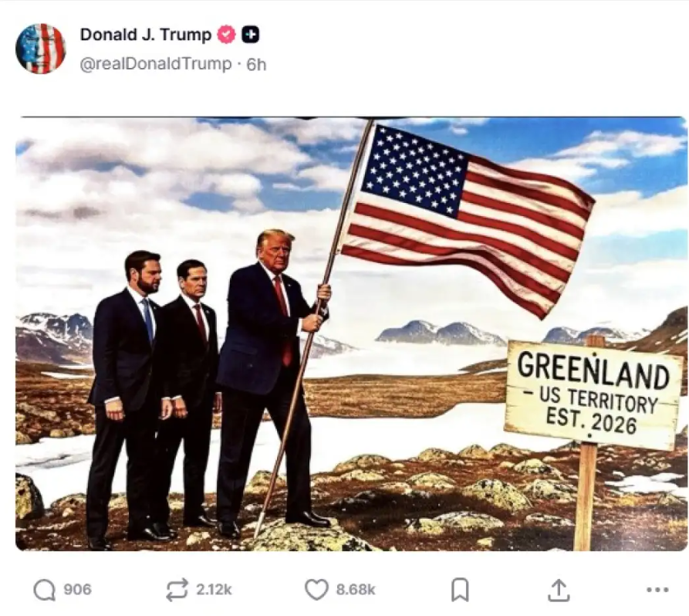View the 2.12k repost count
This screenshot has width=689, height=616.
[214, 590]
